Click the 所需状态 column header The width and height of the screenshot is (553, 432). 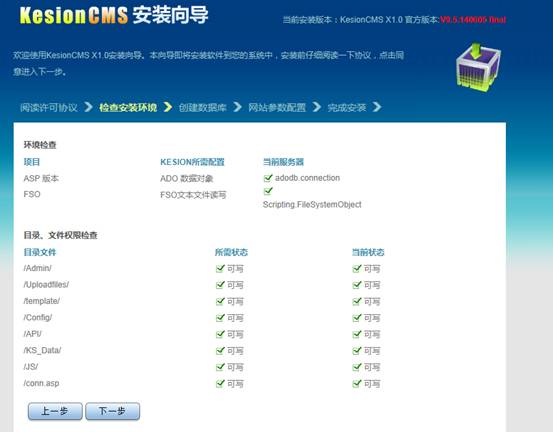coord(231,252)
